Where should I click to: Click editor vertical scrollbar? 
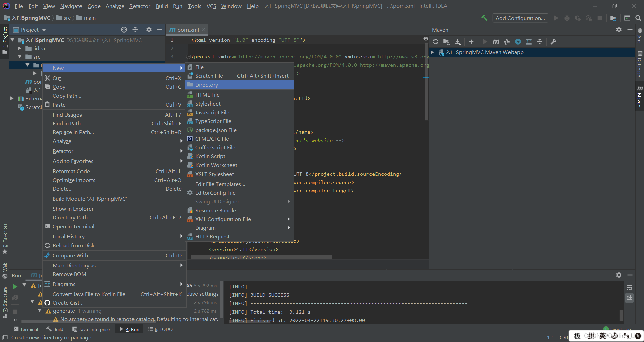click(x=427, y=80)
